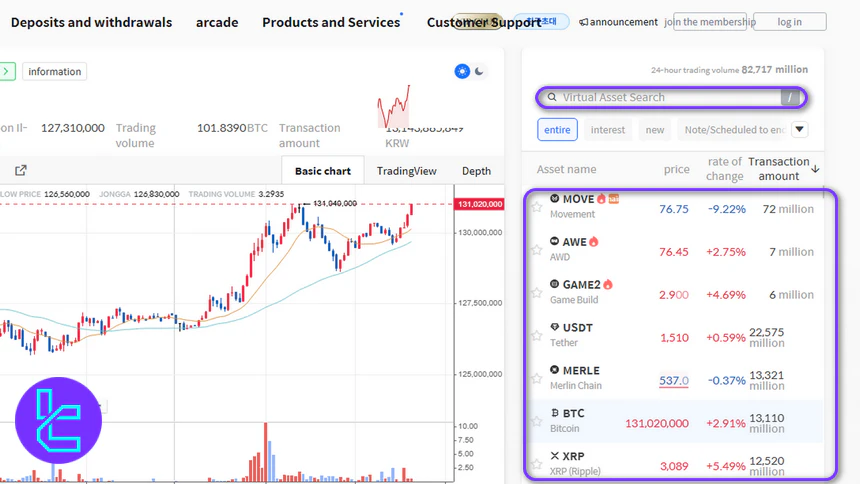Select BTC price 131,020,000 in list

(x=657, y=423)
